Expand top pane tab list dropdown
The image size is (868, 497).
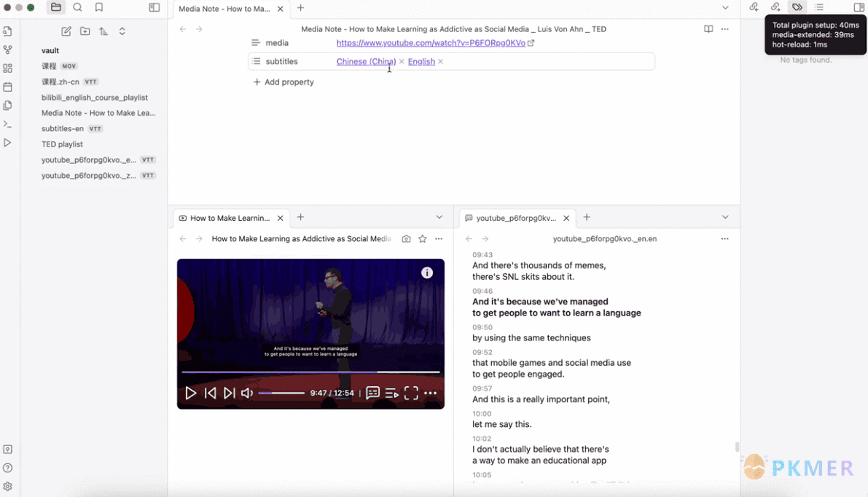tap(725, 8)
